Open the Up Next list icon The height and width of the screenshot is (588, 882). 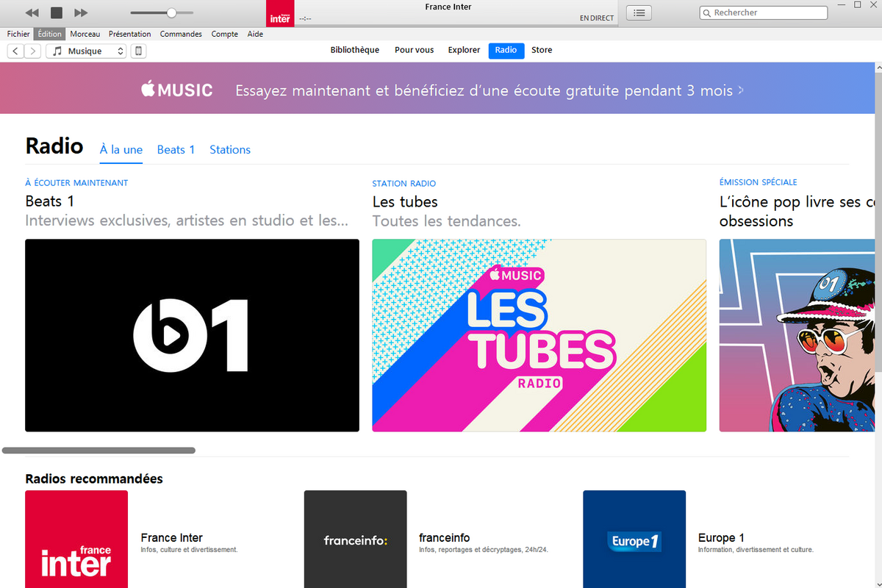[639, 12]
